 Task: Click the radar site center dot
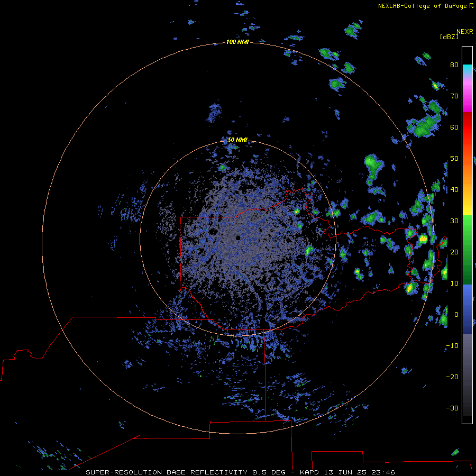pos(238,237)
